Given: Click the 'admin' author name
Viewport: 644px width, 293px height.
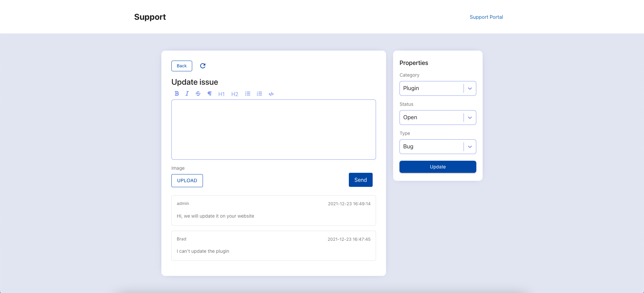Looking at the screenshot, I should [x=183, y=204].
